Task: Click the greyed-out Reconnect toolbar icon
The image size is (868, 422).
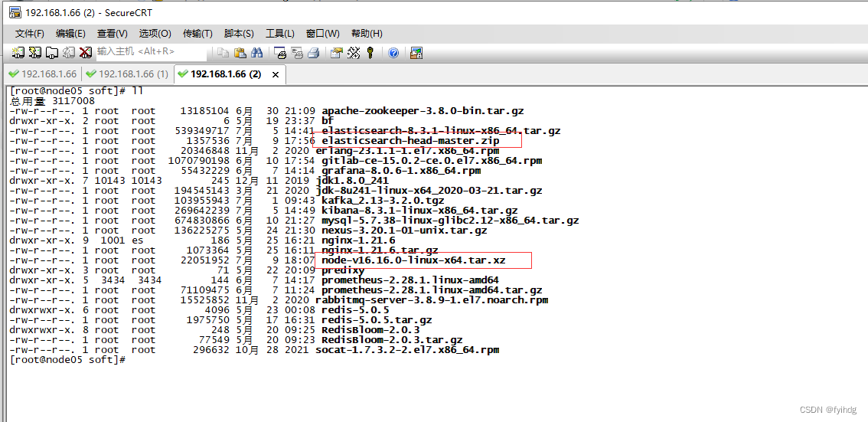Action: tap(69, 53)
